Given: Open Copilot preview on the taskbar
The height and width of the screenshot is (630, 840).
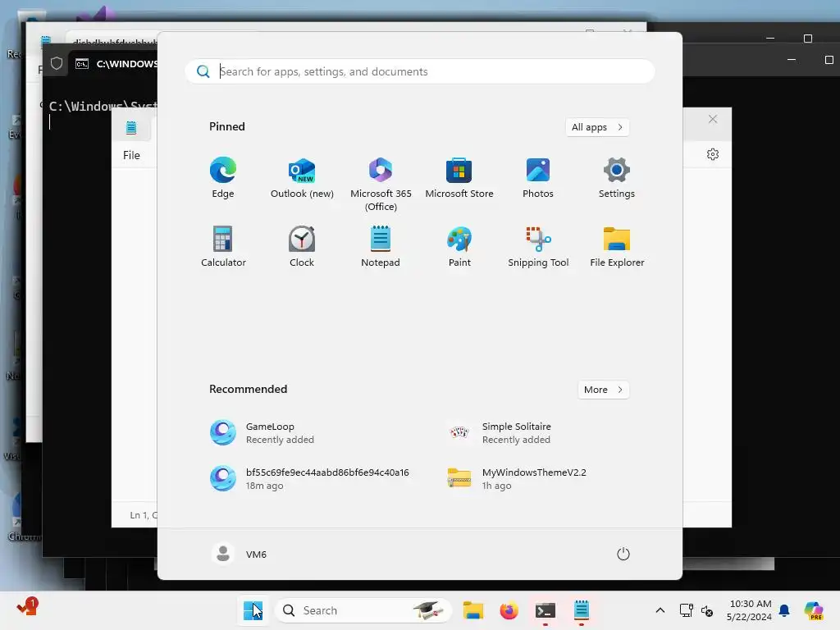Looking at the screenshot, I should 813,610.
